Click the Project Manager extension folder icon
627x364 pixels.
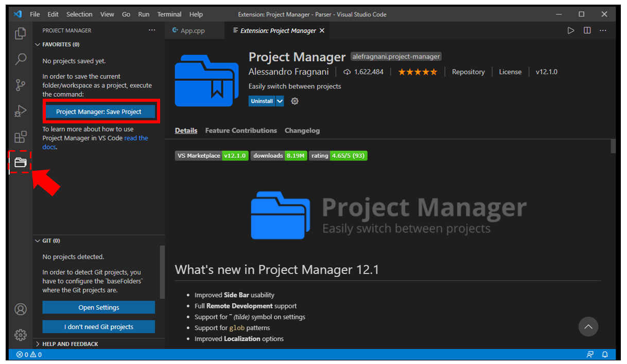point(207,81)
